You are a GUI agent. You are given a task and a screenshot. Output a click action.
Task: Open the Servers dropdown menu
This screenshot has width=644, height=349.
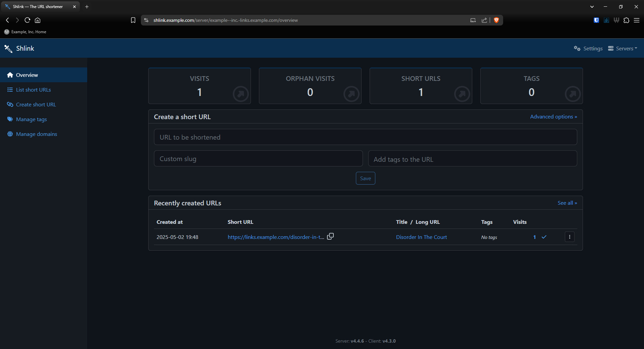pos(623,48)
